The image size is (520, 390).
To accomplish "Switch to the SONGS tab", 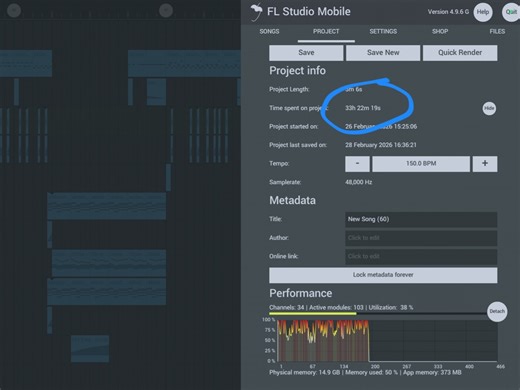I will click(269, 31).
